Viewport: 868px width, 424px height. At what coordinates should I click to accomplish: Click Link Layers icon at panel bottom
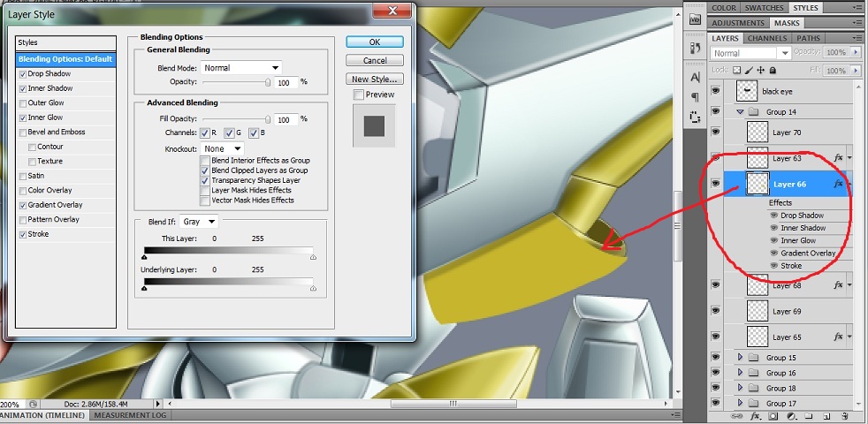[x=736, y=416]
